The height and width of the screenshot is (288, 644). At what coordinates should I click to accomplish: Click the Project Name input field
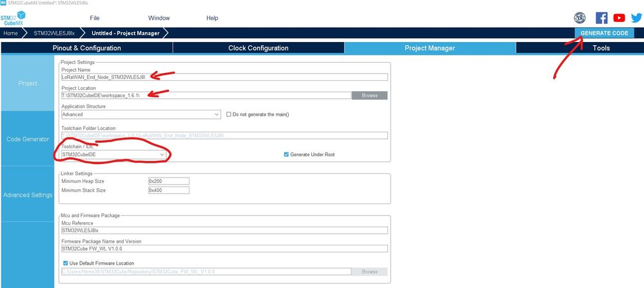pos(224,77)
